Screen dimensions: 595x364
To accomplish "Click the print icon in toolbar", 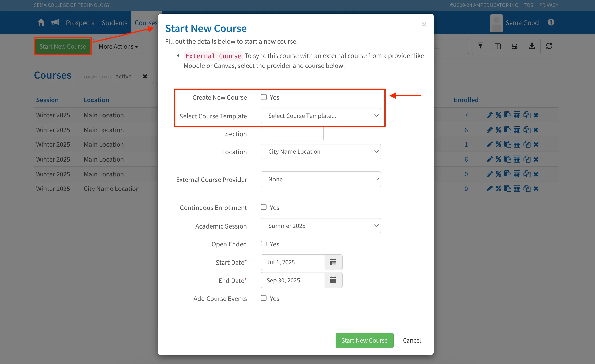I will [514, 46].
